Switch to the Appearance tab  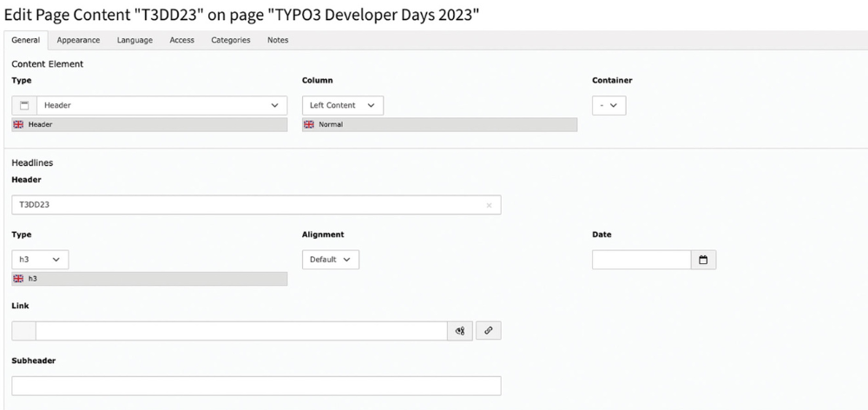78,40
